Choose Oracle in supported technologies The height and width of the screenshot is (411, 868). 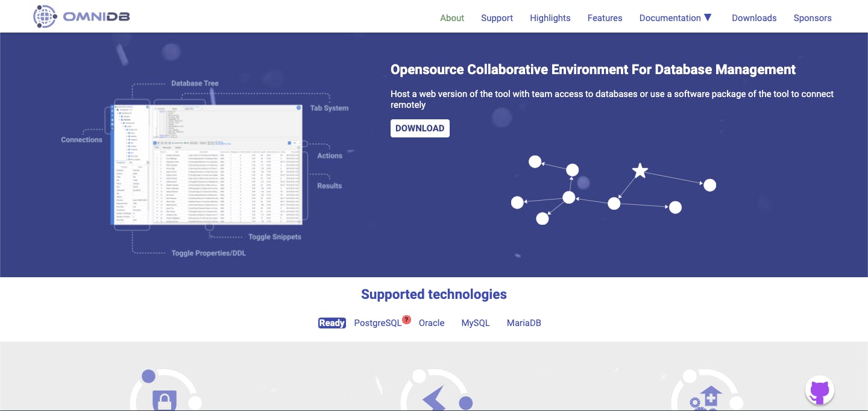(x=432, y=323)
